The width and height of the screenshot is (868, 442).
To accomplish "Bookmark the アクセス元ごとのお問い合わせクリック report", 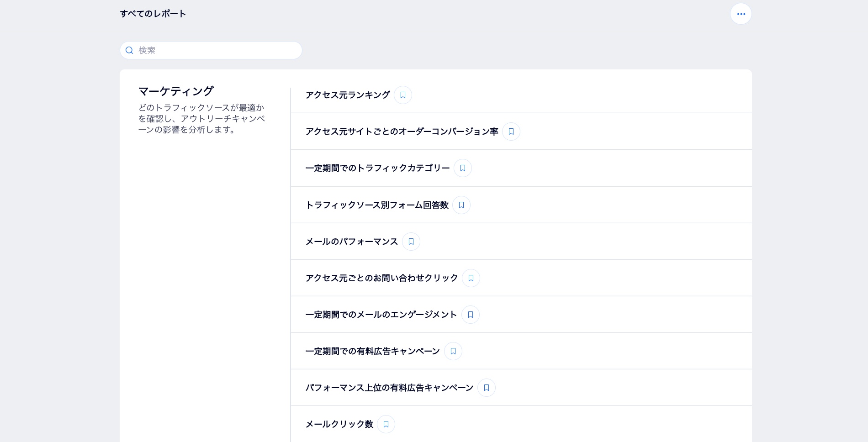I will point(471,278).
